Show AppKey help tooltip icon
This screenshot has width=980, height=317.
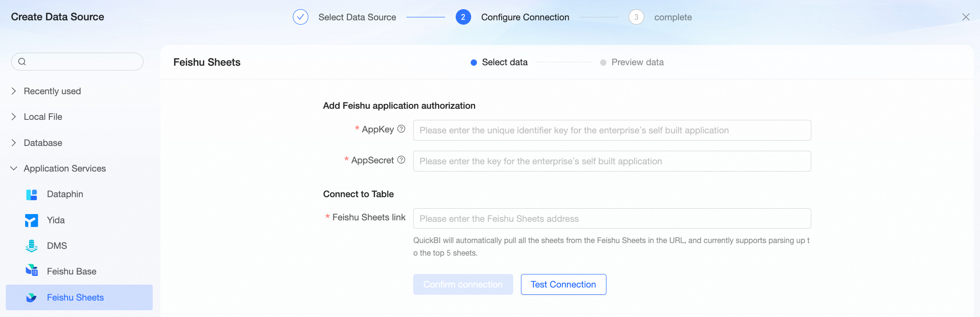click(401, 129)
